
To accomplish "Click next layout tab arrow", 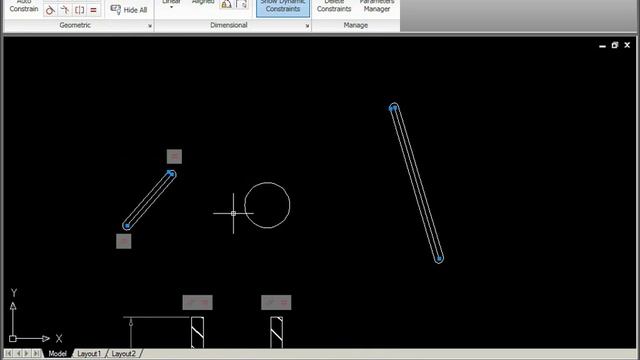I will point(27,353).
